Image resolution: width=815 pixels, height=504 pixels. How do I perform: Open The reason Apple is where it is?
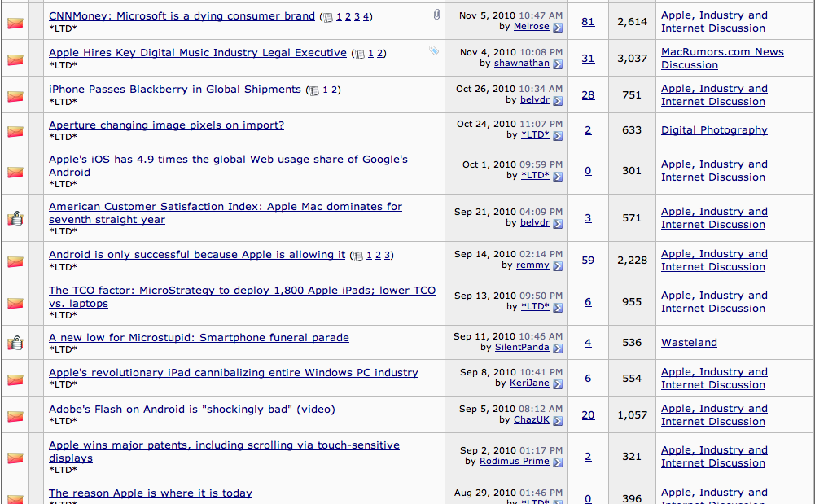click(x=150, y=493)
